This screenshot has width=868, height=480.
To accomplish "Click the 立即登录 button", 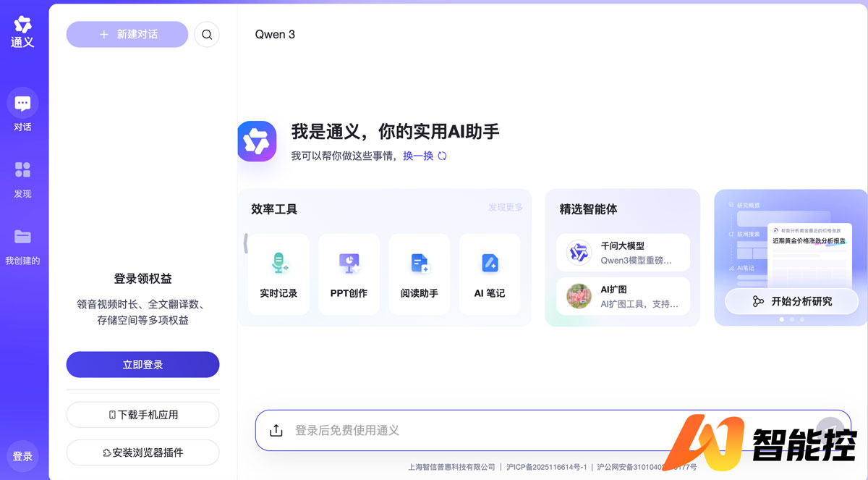I will pyautogui.click(x=142, y=365).
